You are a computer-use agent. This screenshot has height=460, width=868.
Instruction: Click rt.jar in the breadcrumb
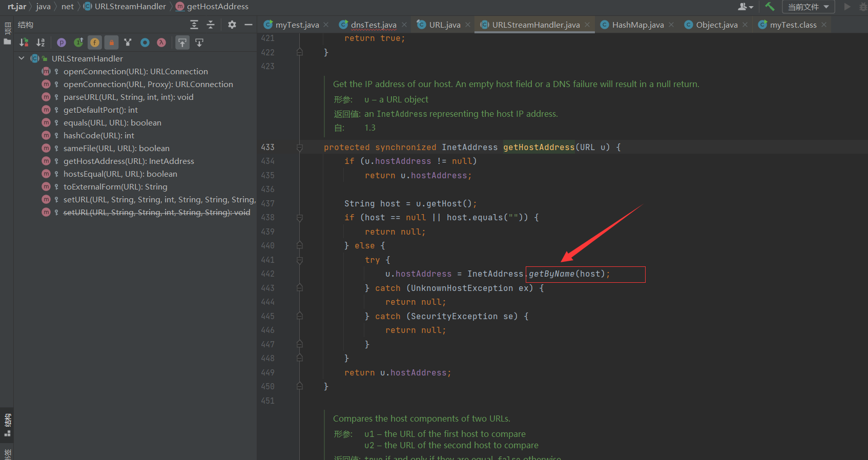(x=17, y=7)
